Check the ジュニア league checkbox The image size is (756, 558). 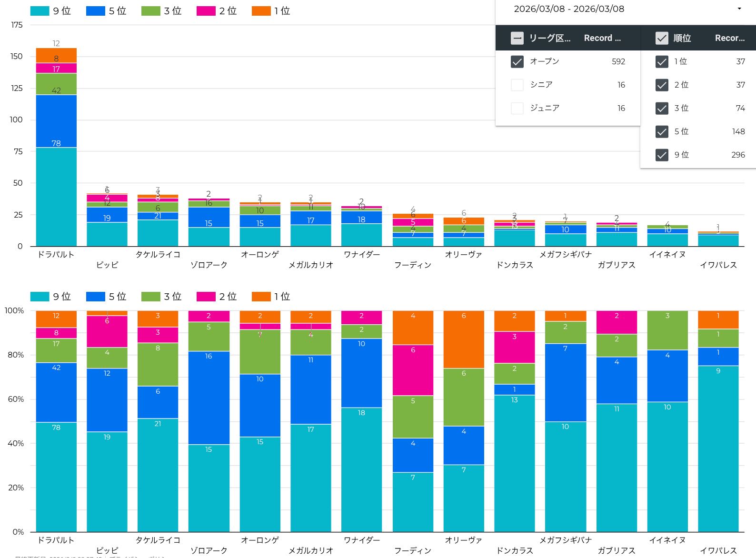click(517, 108)
